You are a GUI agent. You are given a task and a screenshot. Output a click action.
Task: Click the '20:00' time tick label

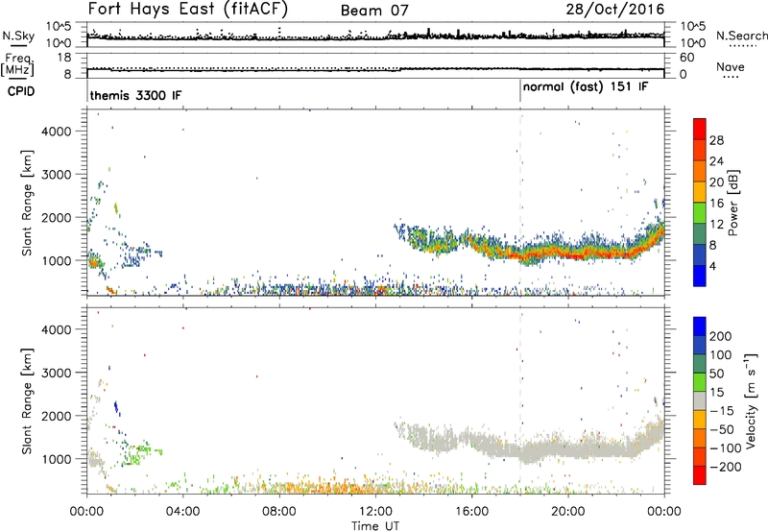(x=568, y=512)
